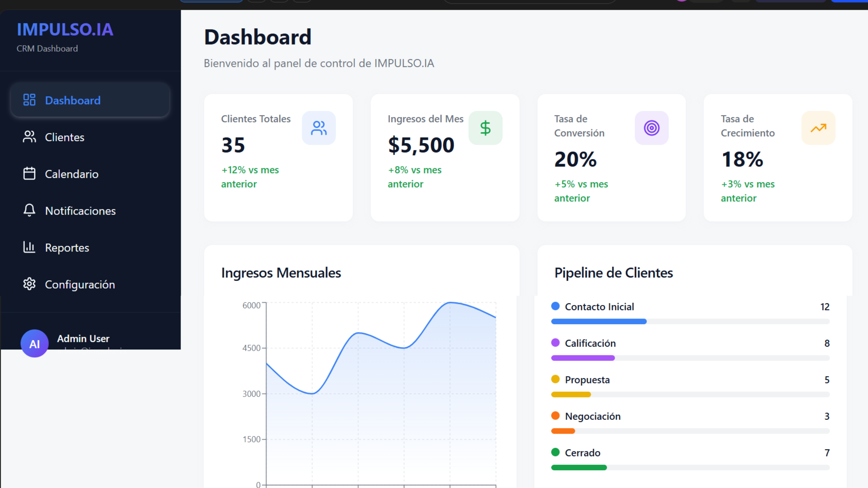Go to the Reportes section
This screenshot has width=868, height=488.
(67, 248)
